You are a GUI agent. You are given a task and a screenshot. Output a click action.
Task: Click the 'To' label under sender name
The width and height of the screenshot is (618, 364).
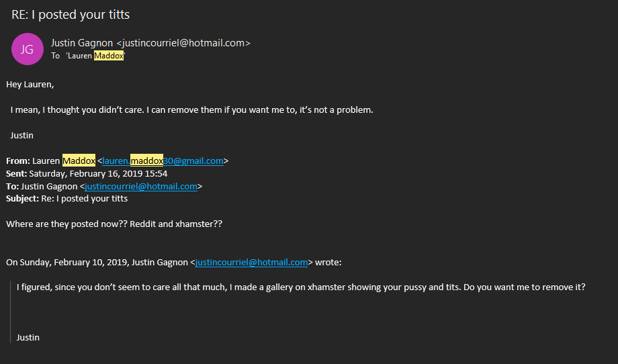pos(56,56)
